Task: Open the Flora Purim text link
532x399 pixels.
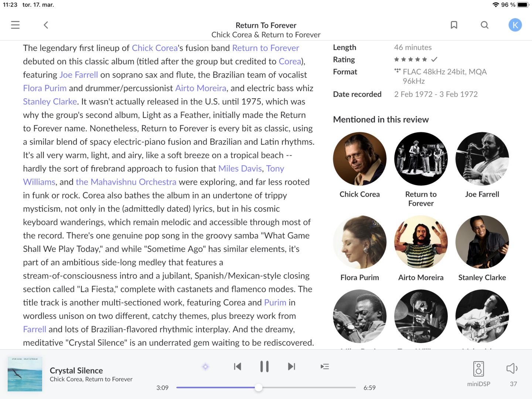Action: click(x=45, y=88)
